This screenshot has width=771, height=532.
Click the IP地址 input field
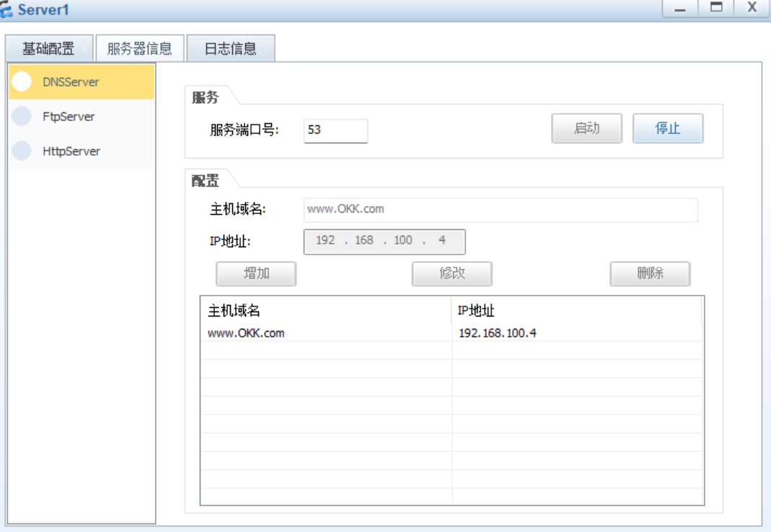[384, 241]
